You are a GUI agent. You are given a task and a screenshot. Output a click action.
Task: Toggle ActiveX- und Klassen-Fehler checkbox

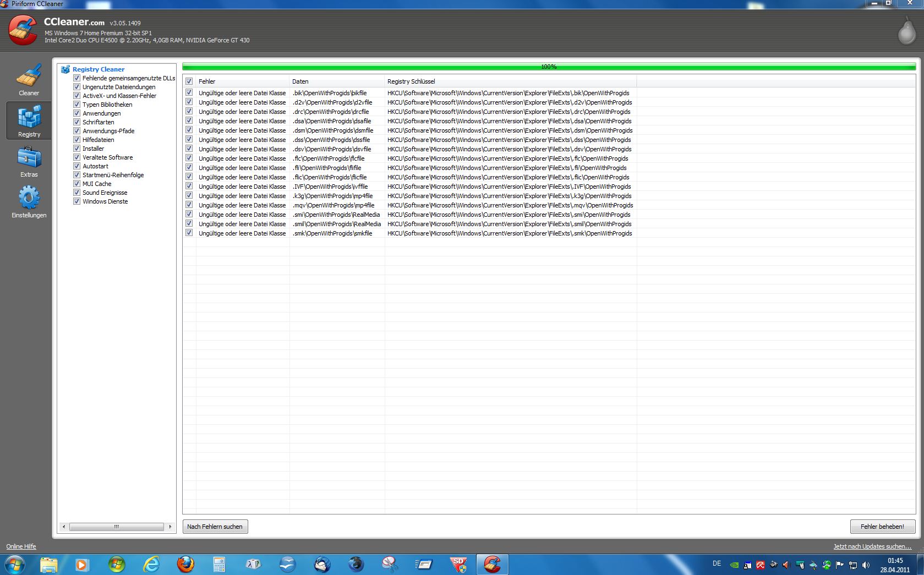(77, 96)
